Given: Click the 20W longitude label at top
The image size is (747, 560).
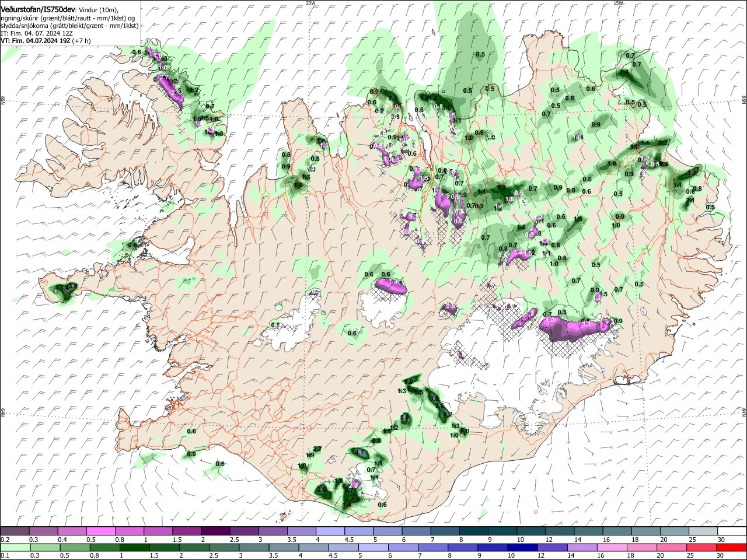Looking at the screenshot, I should (310, 3).
